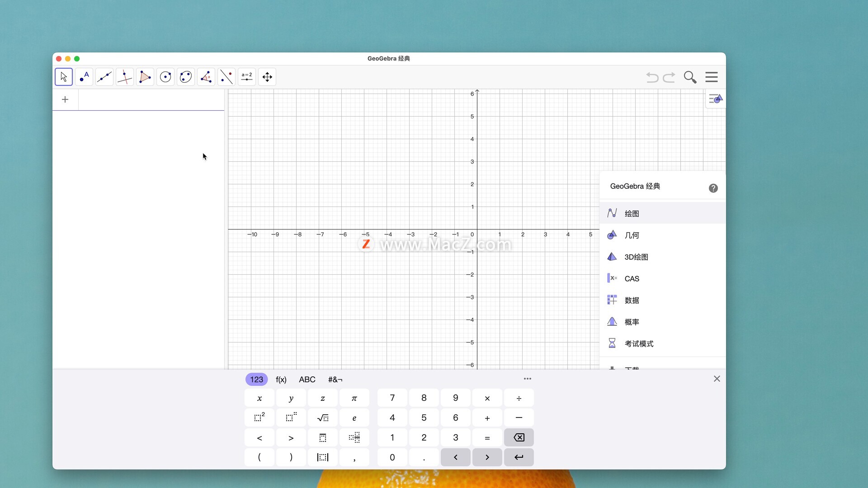Toggle the graphics style bar
This screenshot has height=488, width=868.
pos(716,99)
